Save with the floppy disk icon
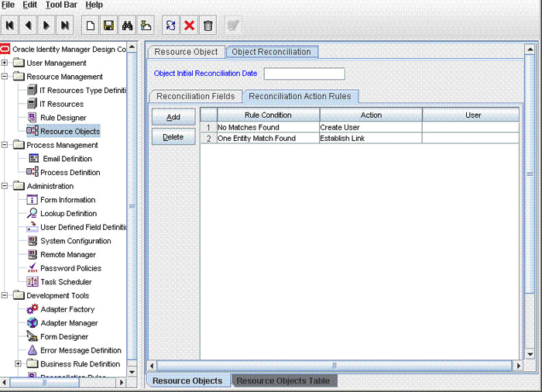This screenshot has height=392, width=542. tap(108, 26)
